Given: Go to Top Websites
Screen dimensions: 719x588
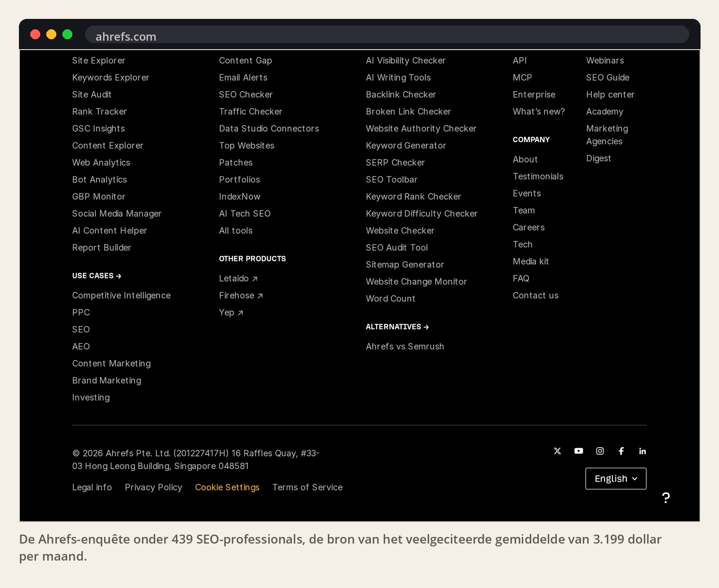Looking at the screenshot, I should (247, 146).
